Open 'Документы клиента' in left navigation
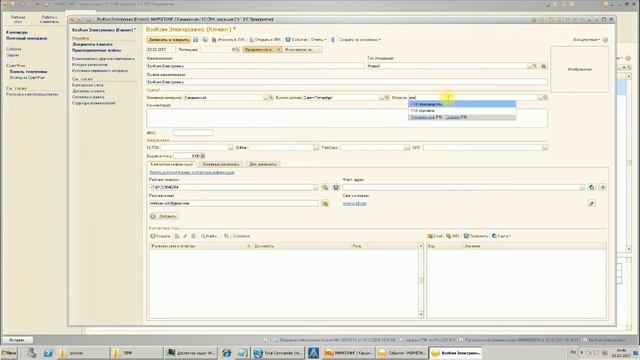Viewport: 640px width, 360px height. click(x=92, y=44)
